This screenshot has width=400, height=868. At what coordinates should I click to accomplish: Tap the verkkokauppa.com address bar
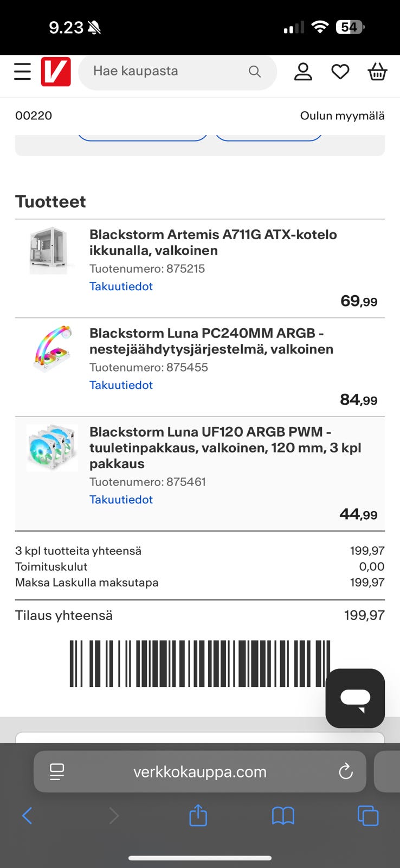click(199, 771)
